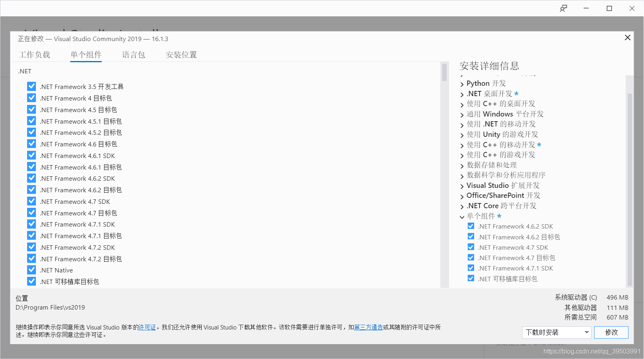Screen dimensions: 644x359
Task: Uncheck .NET Framework 4.7.2 目标包
Action: pos(32,258)
